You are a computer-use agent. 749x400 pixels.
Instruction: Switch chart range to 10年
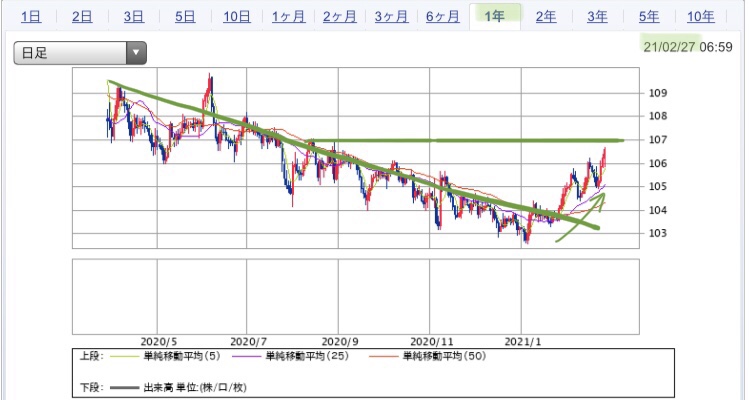click(x=701, y=17)
